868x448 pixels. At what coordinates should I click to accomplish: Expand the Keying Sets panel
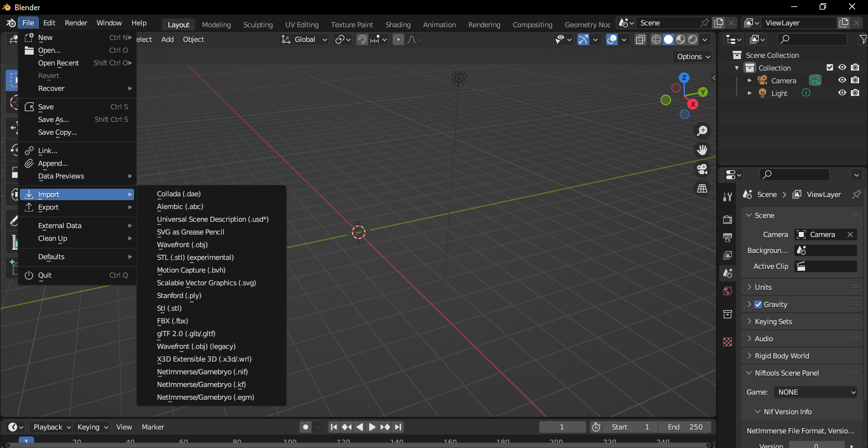coord(801,322)
